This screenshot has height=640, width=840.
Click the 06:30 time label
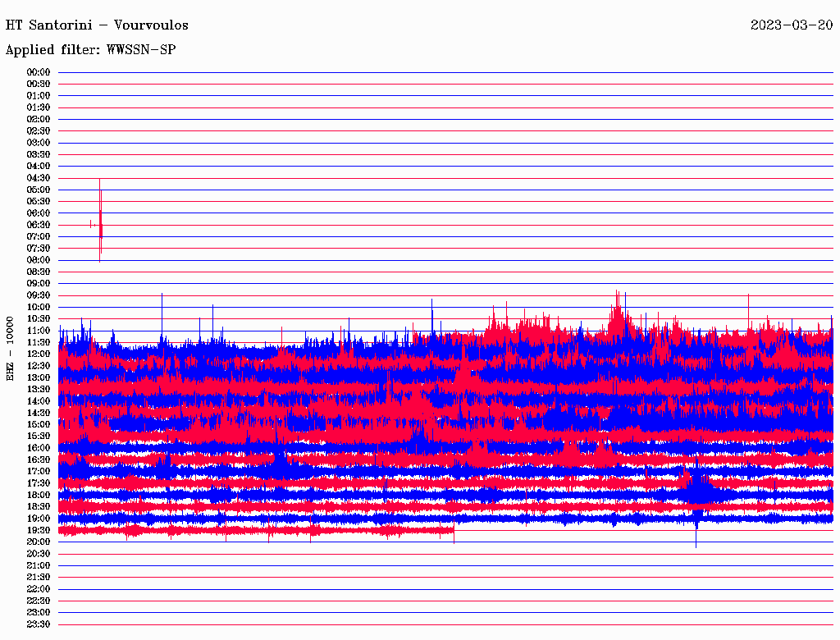click(39, 225)
